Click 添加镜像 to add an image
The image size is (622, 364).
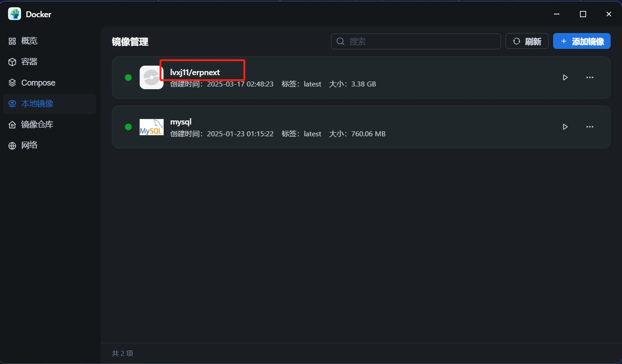tap(582, 41)
